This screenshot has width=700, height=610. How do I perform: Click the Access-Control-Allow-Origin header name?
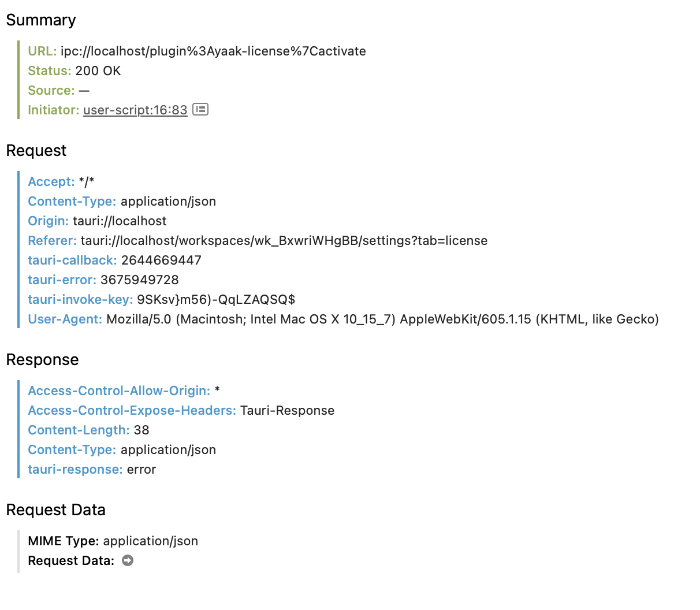pos(119,390)
